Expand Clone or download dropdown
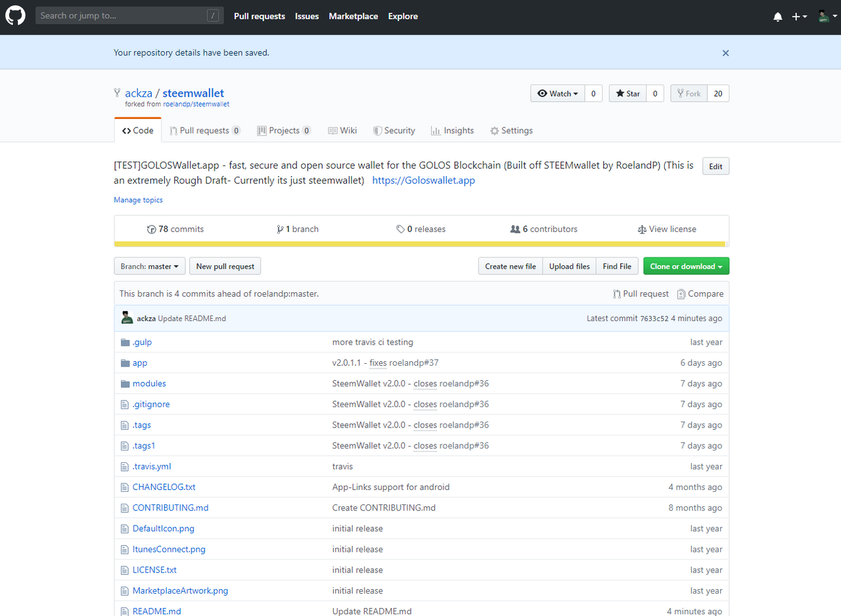The width and height of the screenshot is (841, 616). [686, 266]
